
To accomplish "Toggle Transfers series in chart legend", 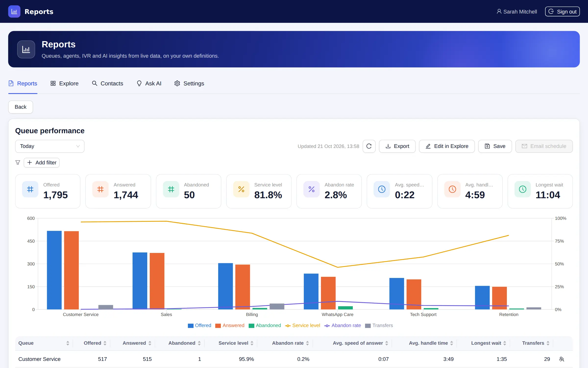I will 379,326.
